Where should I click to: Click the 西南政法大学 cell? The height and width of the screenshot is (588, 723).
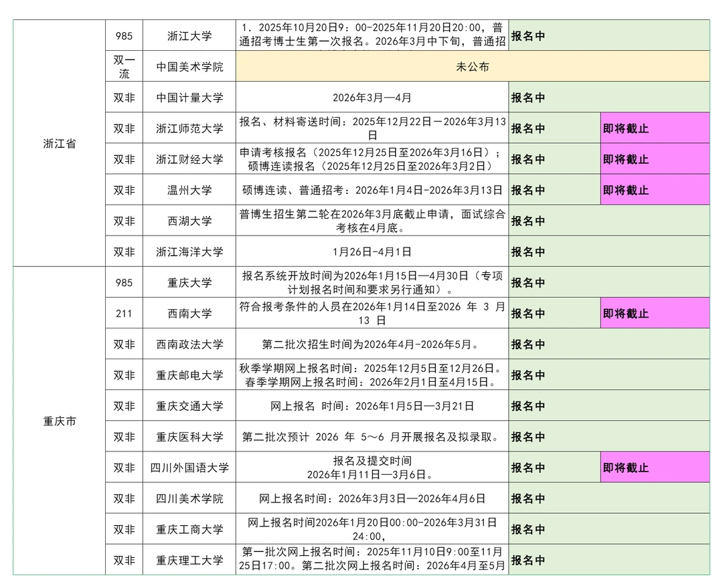point(189,345)
